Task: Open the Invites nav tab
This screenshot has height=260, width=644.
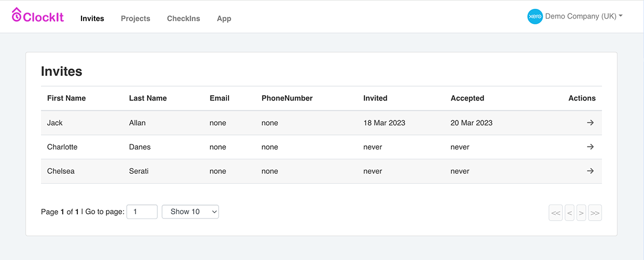Action: point(92,19)
